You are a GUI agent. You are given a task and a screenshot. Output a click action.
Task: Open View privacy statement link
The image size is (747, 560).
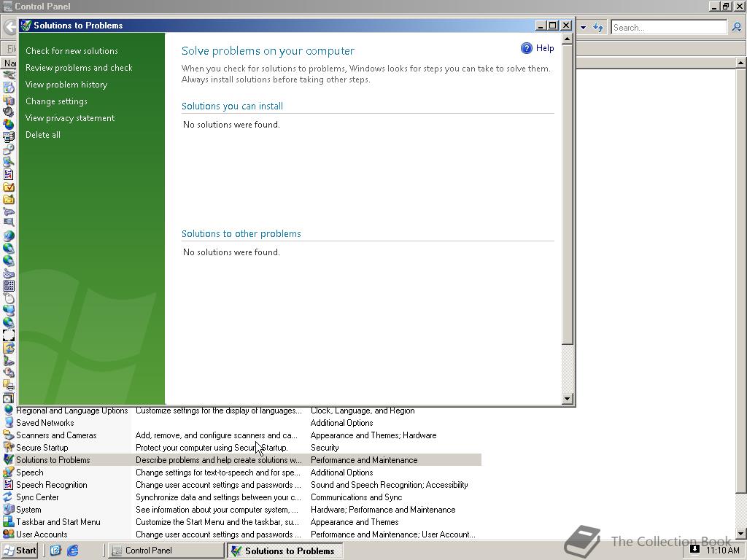(69, 117)
